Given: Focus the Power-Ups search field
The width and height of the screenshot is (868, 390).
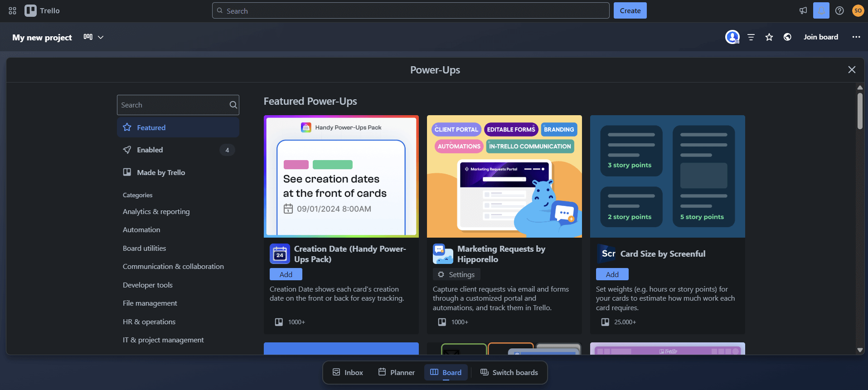Looking at the screenshot, I should 178,105.
